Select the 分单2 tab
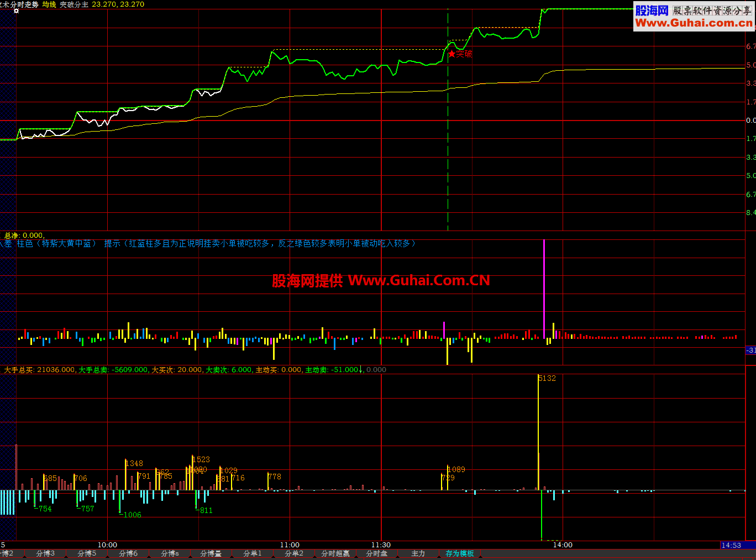 [294, 553]
